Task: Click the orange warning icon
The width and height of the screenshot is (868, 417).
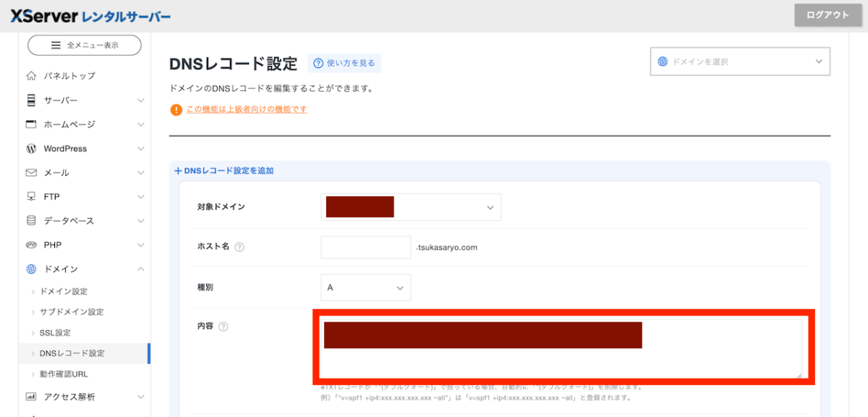Action: (176, 110)
